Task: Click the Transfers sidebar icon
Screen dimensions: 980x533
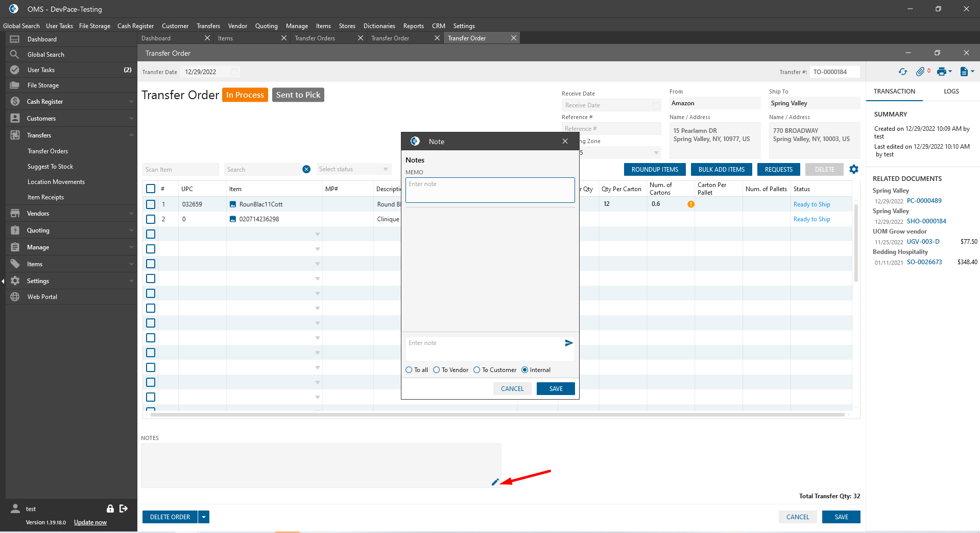Action: click(15, 135)
